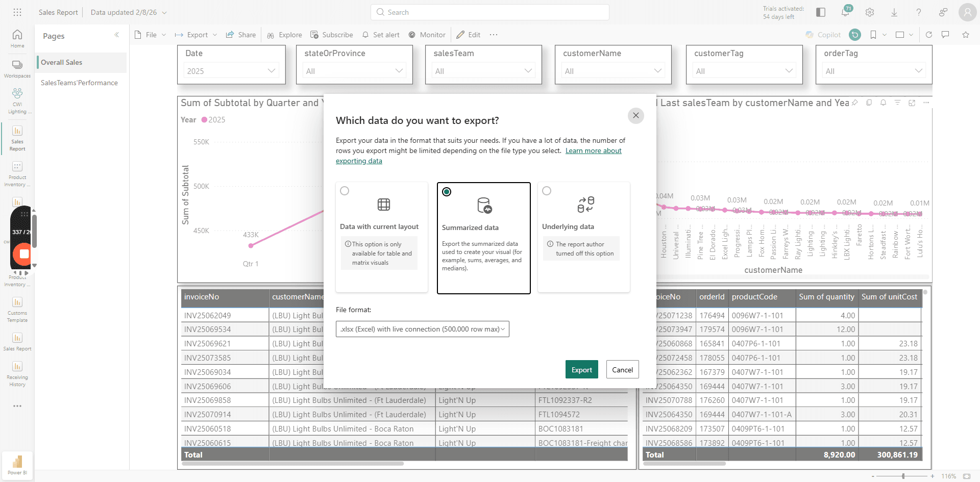This screenshot has height=482, width=980.
Task: Switch to the SalesTeams'Performance page
Action: 79,83
